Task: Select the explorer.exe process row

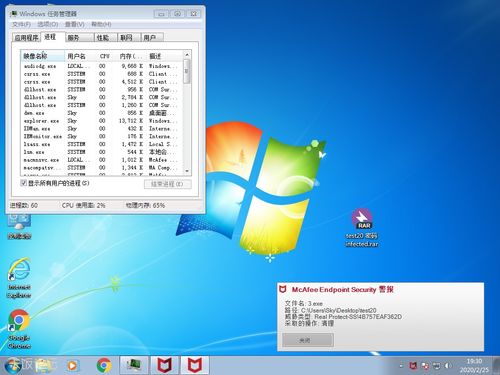Action: click(x=102, y=121)
